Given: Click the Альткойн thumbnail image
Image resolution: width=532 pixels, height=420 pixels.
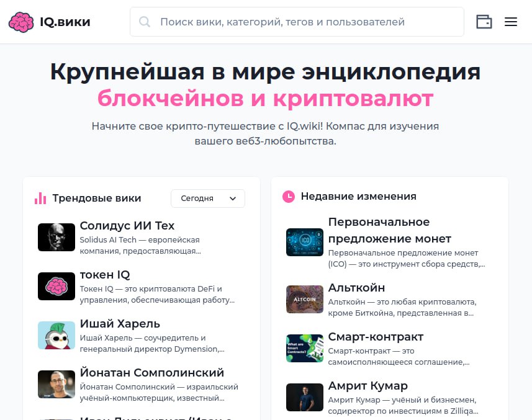Looking at the screenshot, I should 305,299.
